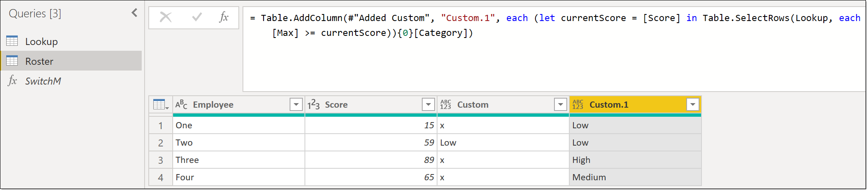Viewport: 868px width, 191px height.
Task: Open the Score column filter dropdown
Action: pos(428,105)
